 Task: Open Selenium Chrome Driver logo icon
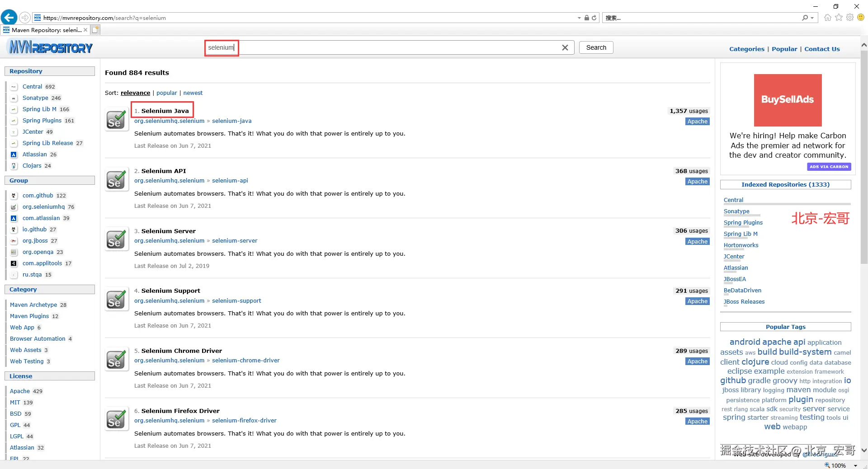tap(117, 360)
